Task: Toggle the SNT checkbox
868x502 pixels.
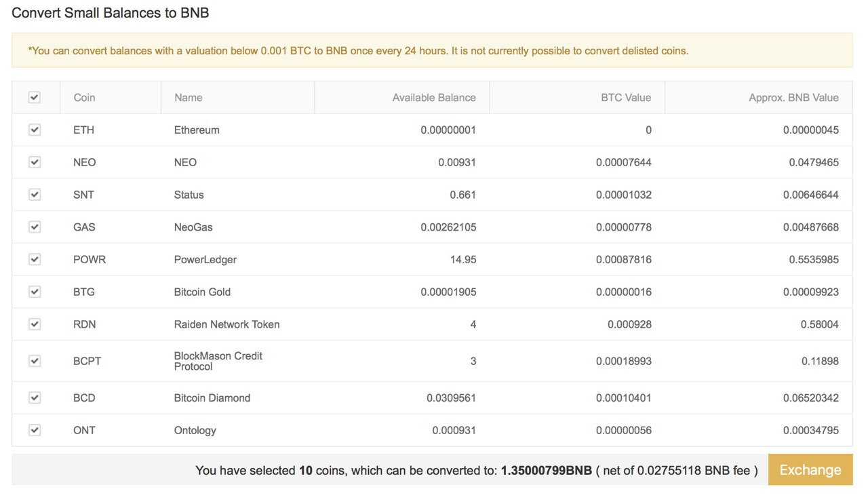Action: tap(35, 195)
